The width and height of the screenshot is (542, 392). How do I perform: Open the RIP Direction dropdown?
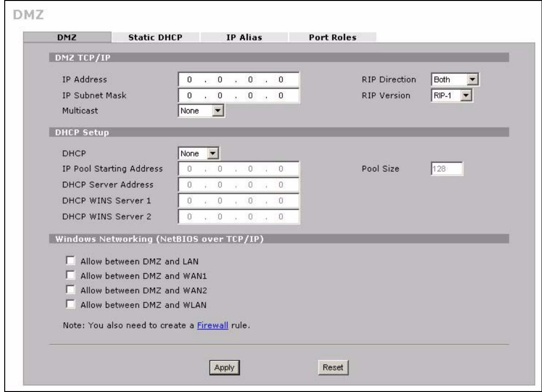click(x=455, y=80)
